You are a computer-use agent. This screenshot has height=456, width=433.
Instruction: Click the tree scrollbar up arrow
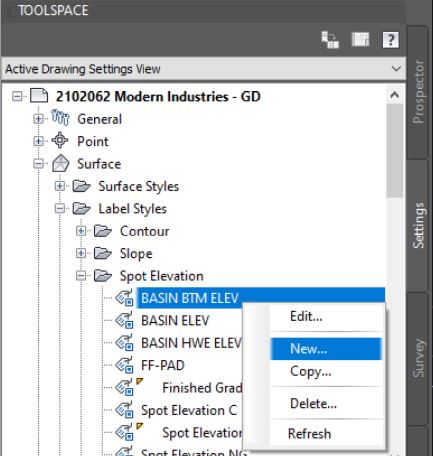(x=395, y=95)
